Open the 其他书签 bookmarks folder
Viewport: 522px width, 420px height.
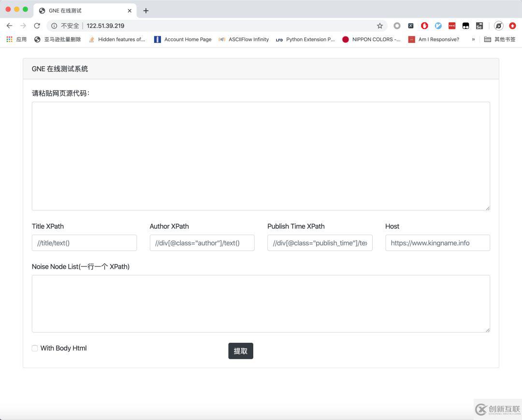coord(500,39)
